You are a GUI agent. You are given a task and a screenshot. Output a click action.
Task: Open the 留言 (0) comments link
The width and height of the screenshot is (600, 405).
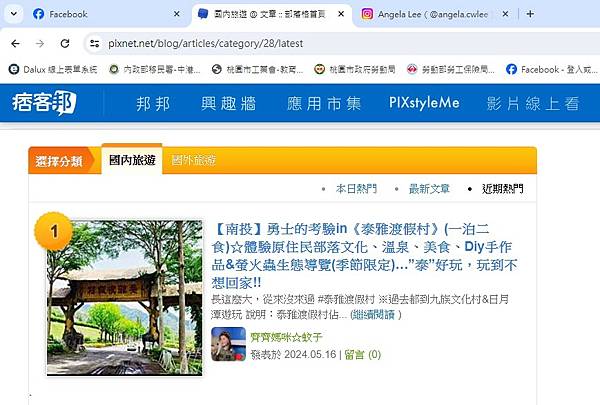pos(362,354)
